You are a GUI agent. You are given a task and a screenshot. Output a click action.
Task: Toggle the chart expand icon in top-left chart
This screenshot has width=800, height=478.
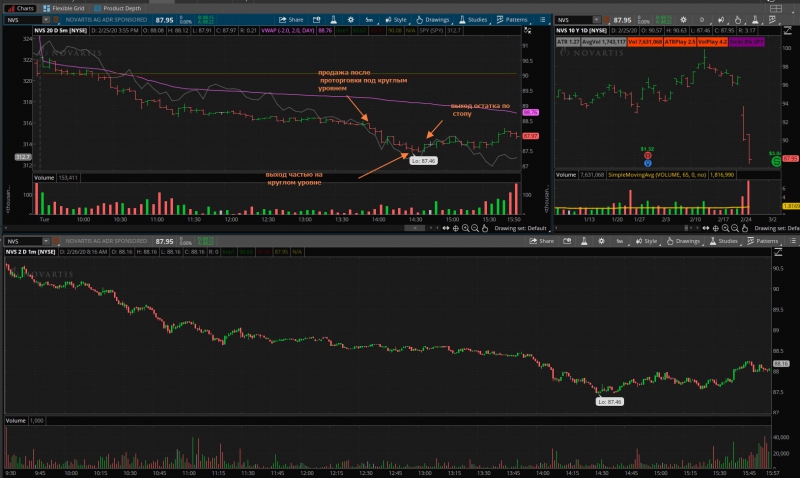tap(528, 31)
